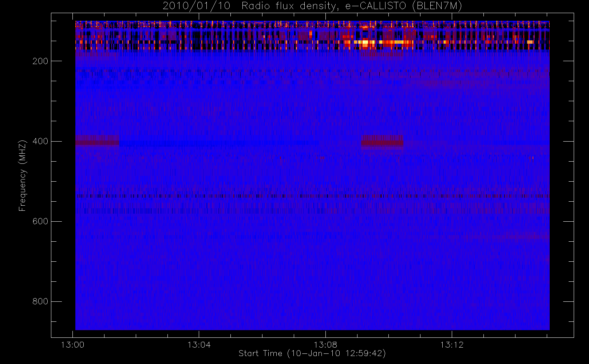The image size is (589, 364).
Task: Click the 'Start Time (10-Jan-10 12:59:42)' x-axis label
Action: [312, 353]
